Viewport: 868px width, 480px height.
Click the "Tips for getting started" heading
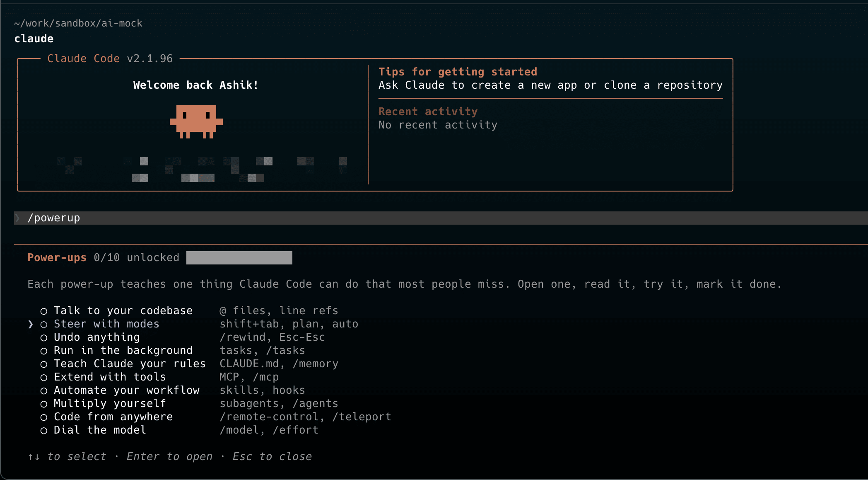(458, 71)
